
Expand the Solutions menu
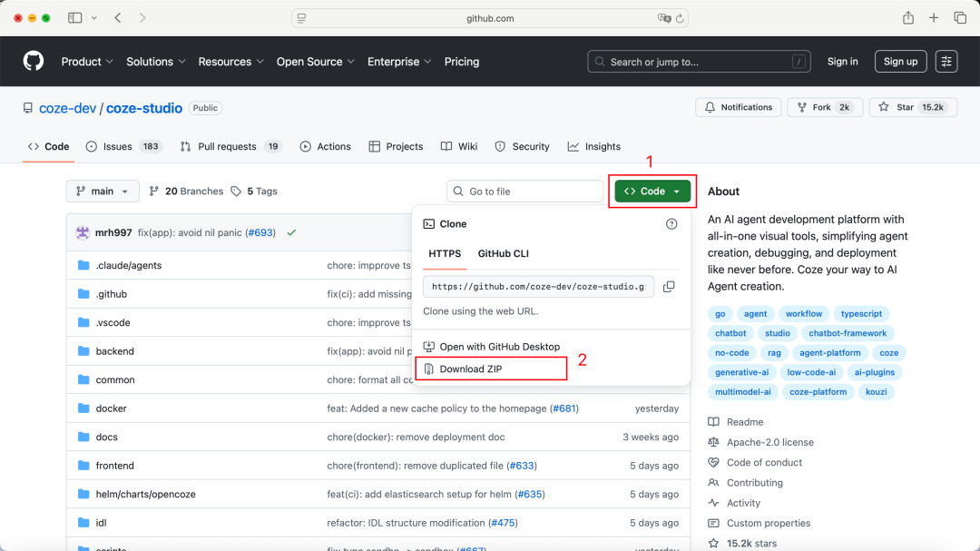[156, 62]
